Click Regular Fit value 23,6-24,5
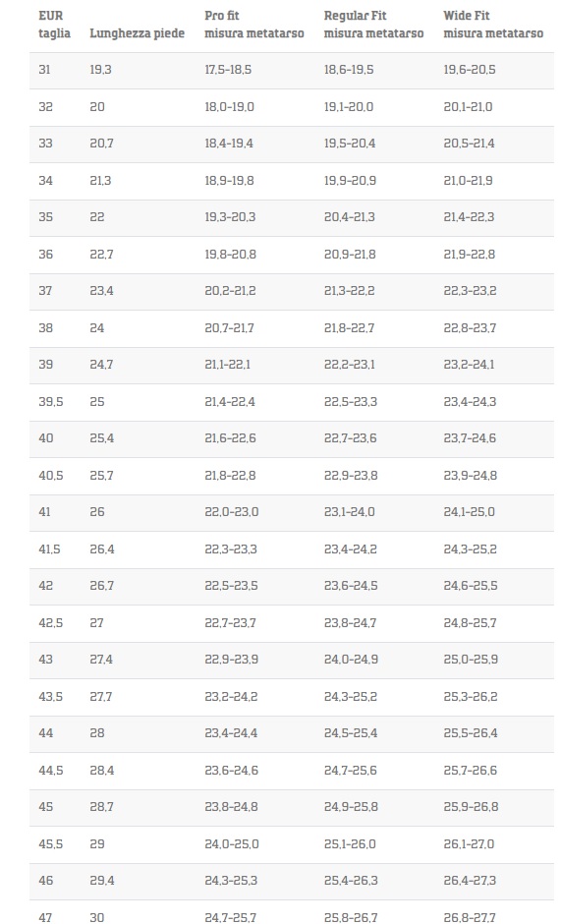The height and width of the screenshot is (924, 561). coord(351,586)
